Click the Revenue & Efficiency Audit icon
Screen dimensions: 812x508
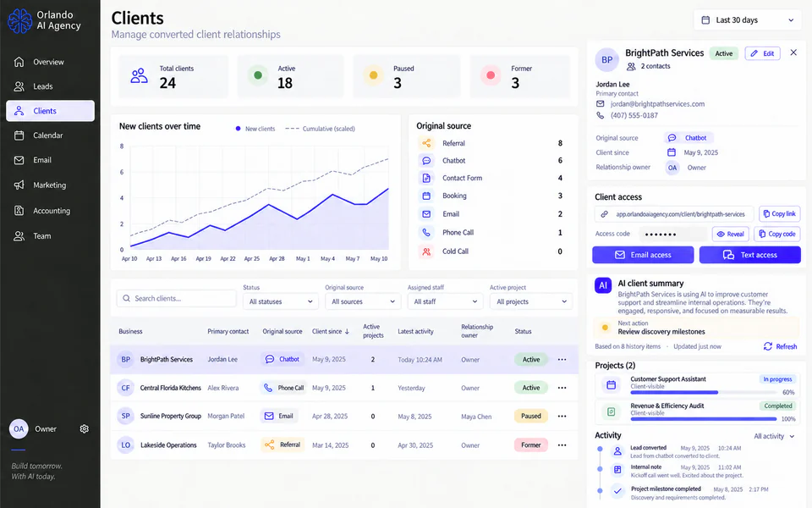[611, 411]
